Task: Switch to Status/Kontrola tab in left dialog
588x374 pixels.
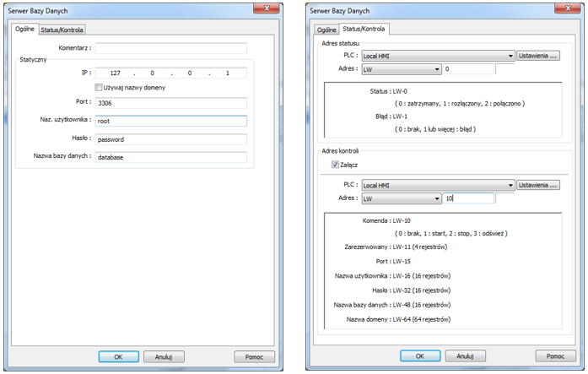Action: pos(62,30)
